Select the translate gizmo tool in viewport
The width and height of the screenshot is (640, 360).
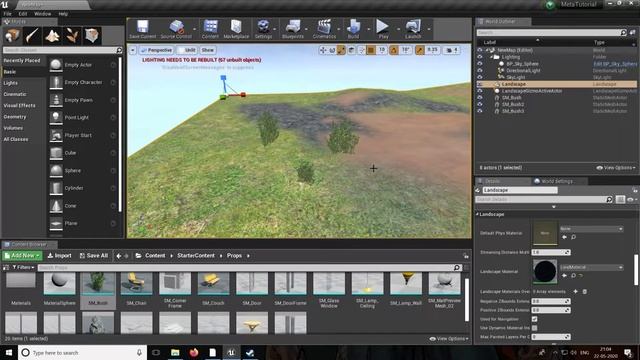click(x=323, y=50)
